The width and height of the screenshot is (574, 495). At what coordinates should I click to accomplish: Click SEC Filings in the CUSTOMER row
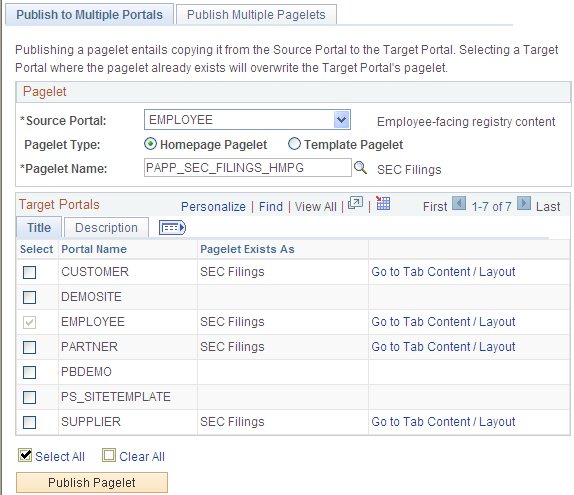pos(232,272)
